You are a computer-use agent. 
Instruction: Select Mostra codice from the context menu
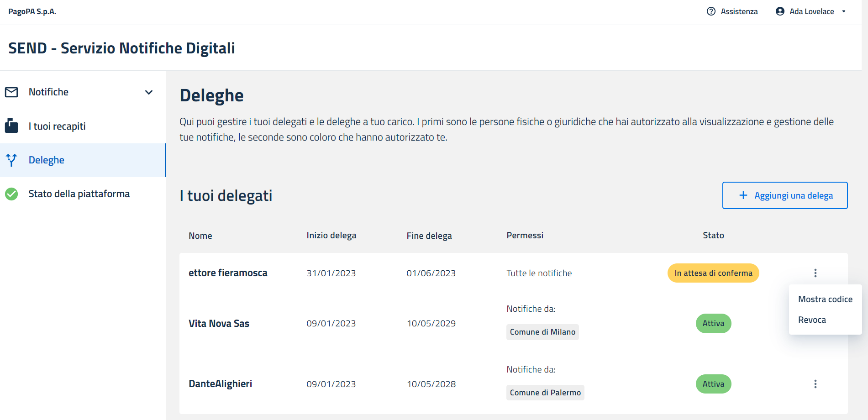825,299
